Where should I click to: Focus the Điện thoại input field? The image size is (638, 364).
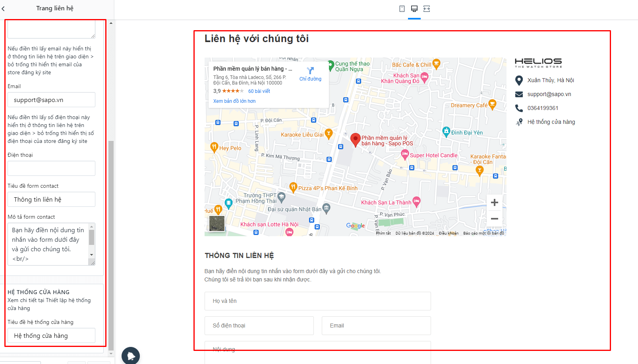[x=51, y=168]
